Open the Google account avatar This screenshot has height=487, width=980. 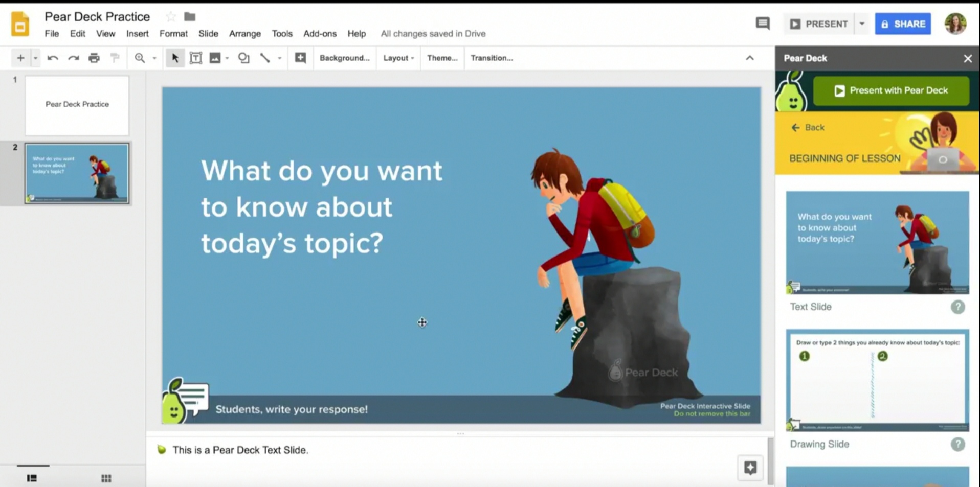(955, 24)
